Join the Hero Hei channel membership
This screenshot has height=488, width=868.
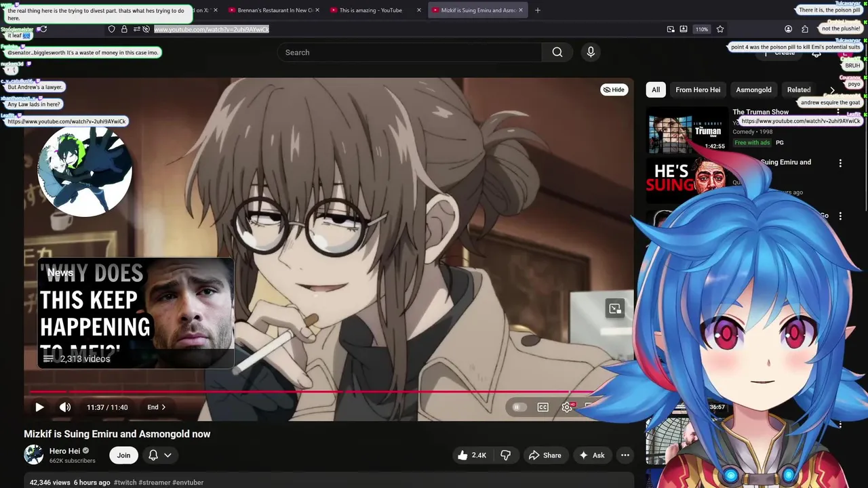point(123,455)
